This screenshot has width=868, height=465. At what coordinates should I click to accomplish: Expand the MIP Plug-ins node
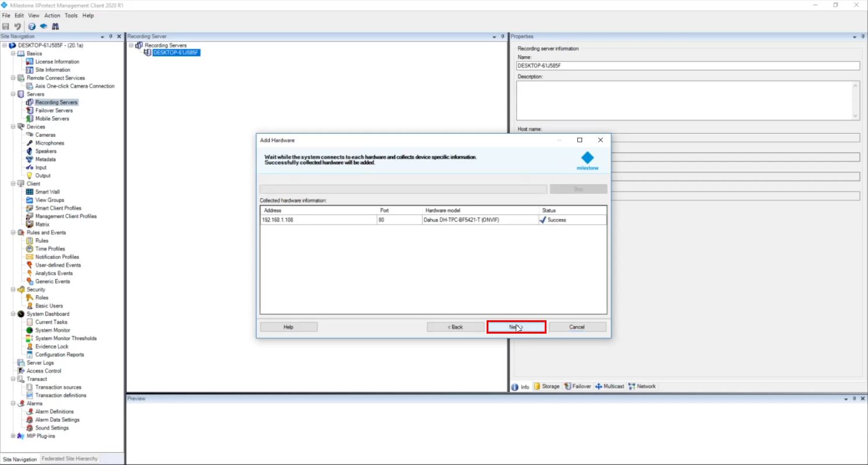pos(13,436)
